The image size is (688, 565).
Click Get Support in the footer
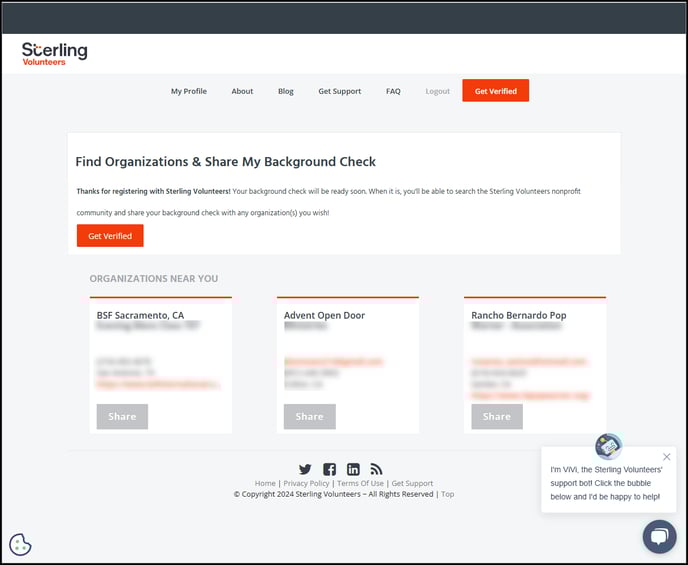412,483
